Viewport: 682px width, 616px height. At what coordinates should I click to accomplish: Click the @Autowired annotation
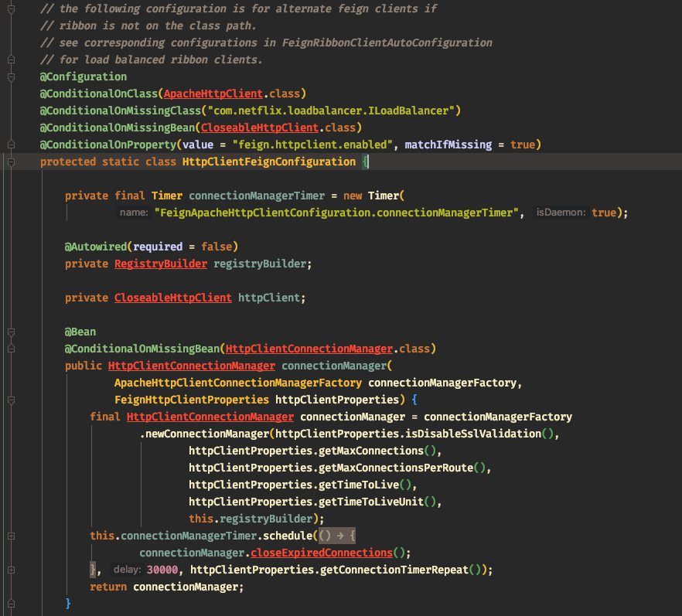pyautogui.click(x=96, y=247)
